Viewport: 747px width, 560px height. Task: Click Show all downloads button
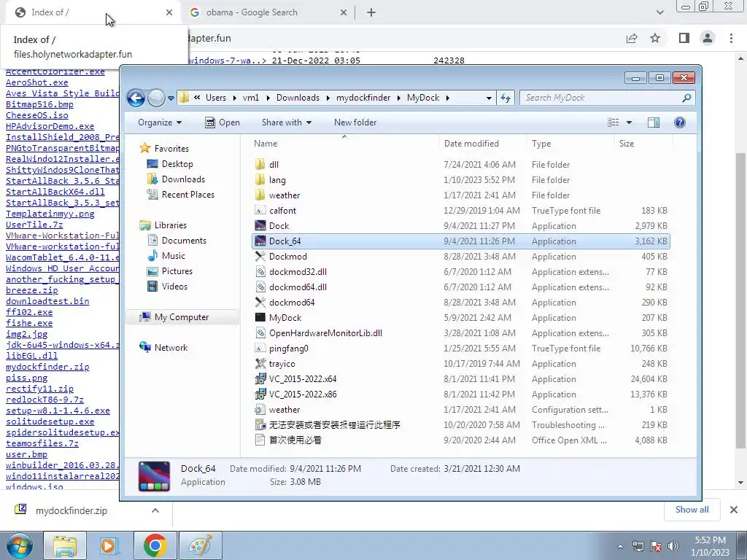[692, 510]
